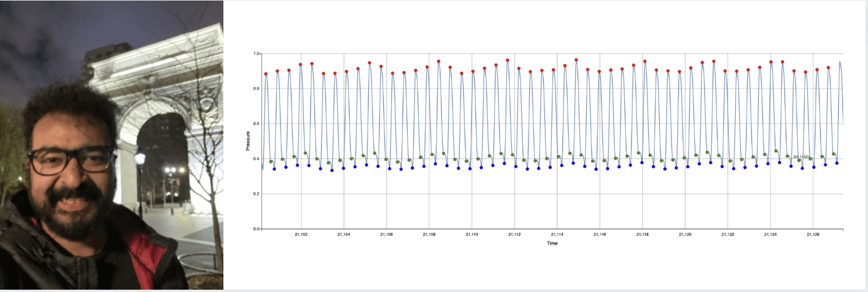Click the 21,114 time axis tick label

coord(557,234)
